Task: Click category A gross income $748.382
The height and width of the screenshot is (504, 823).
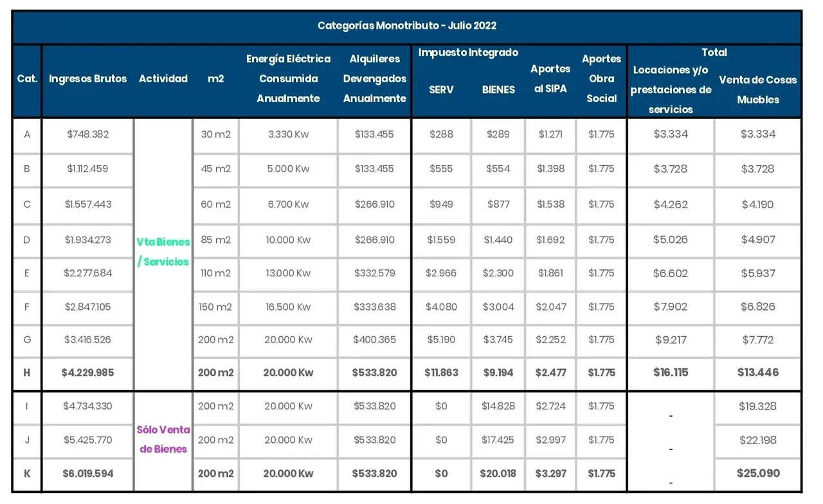Action: (87, 134)
